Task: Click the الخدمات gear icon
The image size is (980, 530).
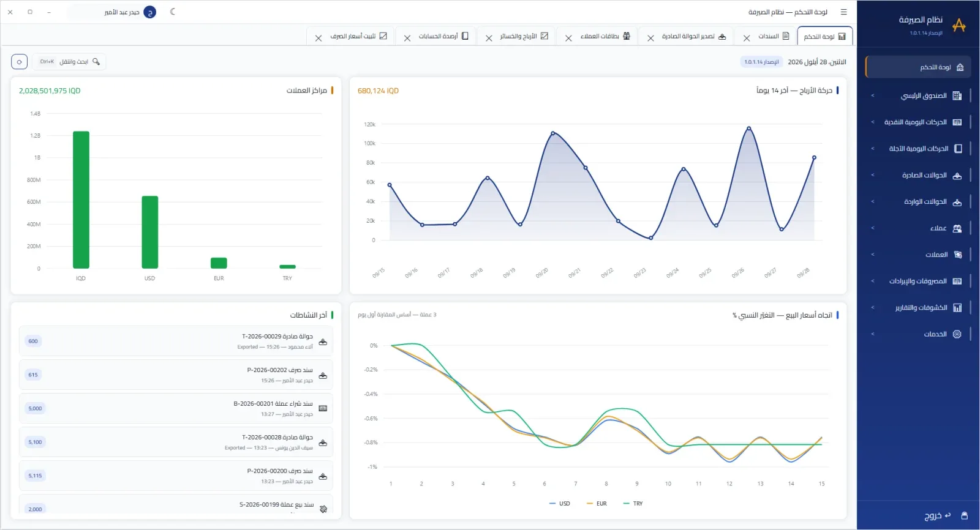Action: click(957, 334)
